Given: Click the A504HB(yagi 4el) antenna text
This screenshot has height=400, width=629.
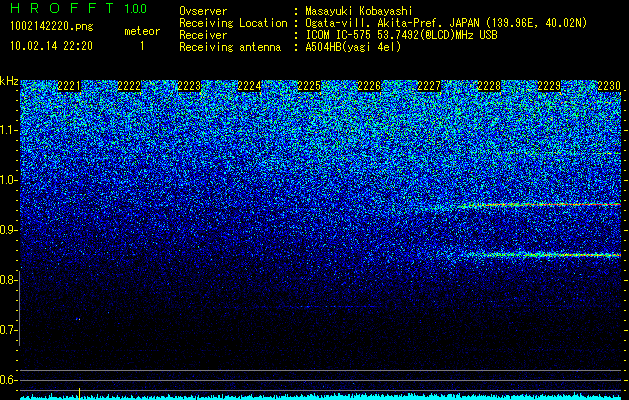Looking at the screenshot, I should pyautogui.click(x=353, y=47).
